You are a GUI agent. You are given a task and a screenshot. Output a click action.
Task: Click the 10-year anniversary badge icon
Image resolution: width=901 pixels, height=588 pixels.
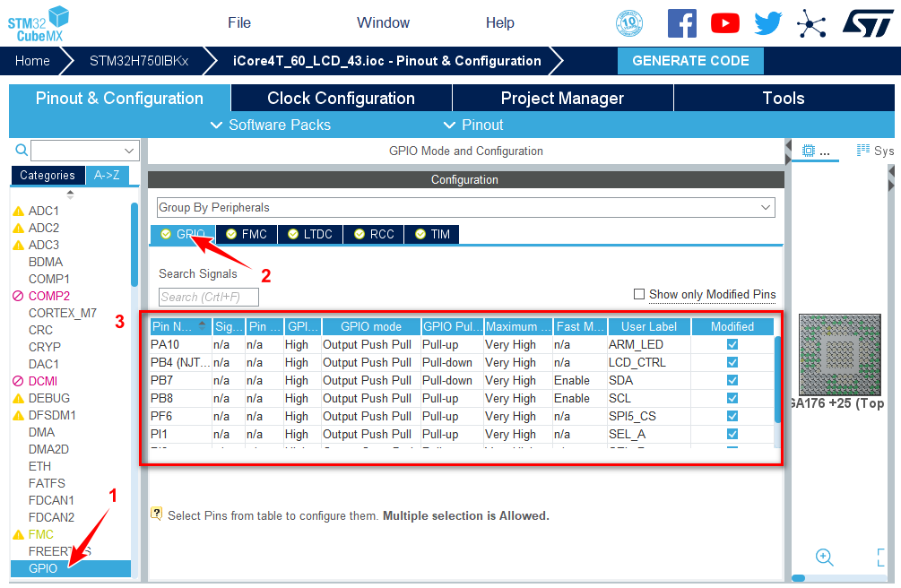(x=629, y=23)
